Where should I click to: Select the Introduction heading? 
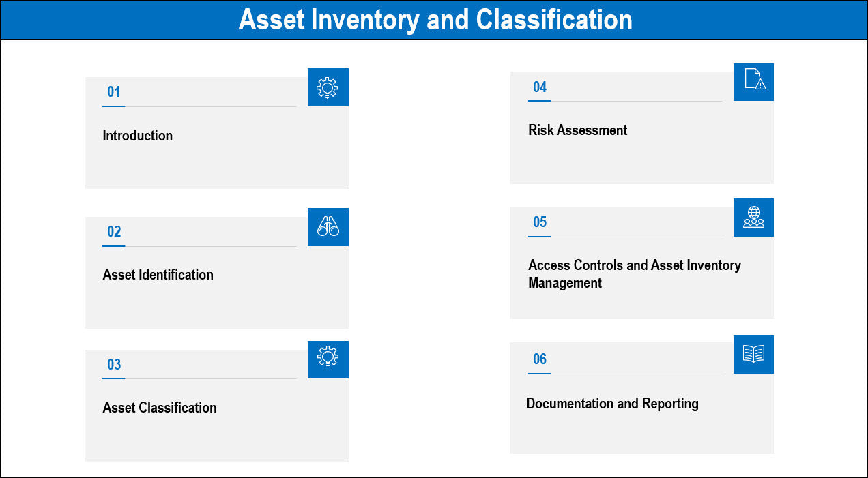pyautogui.click(x=137, y=136)
